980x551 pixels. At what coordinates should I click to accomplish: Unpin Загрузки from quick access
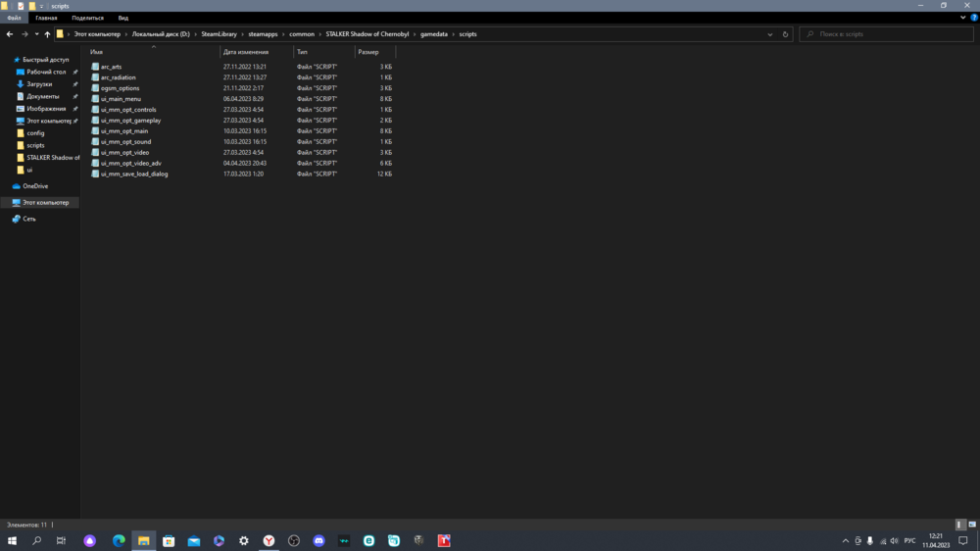75,84
